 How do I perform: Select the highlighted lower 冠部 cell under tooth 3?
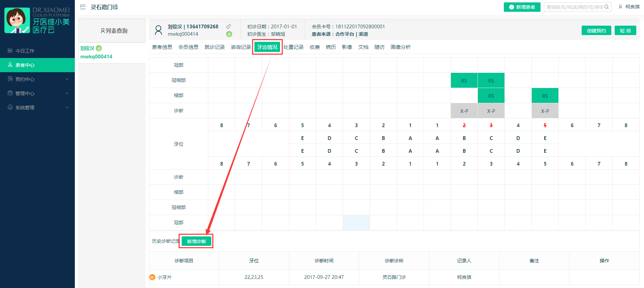pos(356,223)
